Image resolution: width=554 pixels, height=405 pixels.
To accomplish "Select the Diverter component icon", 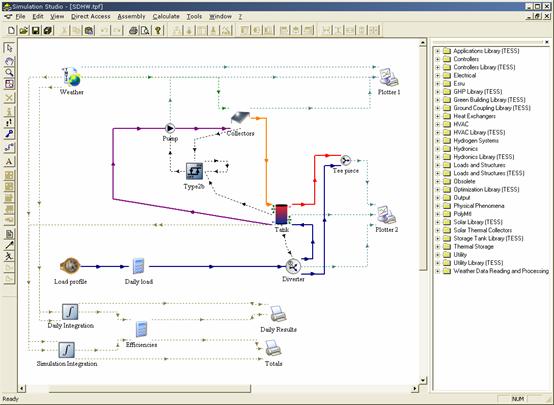I will (x=293, y=266).
